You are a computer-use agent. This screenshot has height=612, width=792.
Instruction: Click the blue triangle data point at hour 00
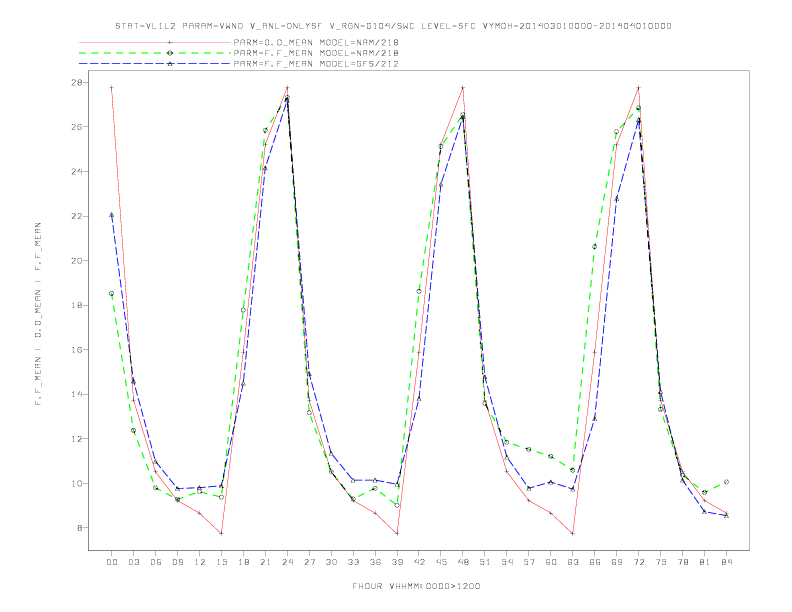click(x=112, y=215)
